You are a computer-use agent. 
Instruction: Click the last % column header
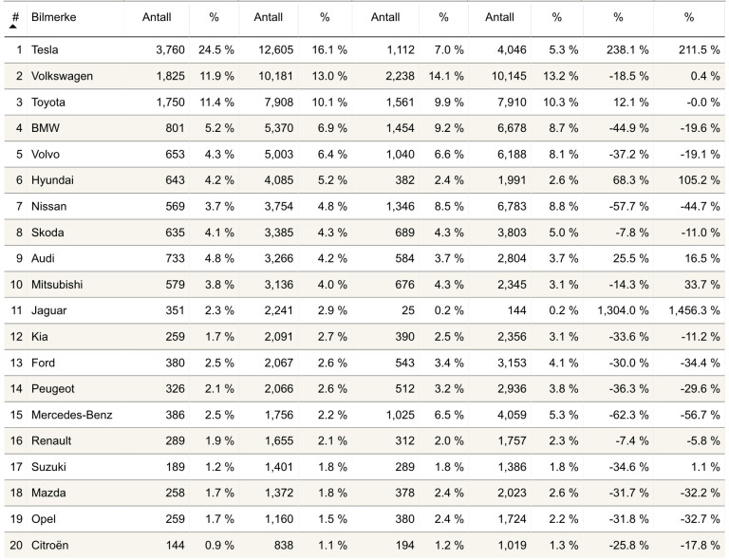click(689, 17)
